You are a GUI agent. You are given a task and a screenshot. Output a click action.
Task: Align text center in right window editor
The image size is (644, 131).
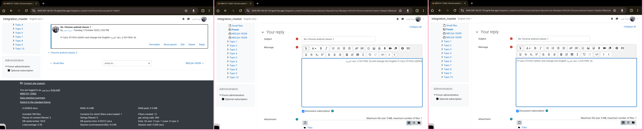(549, 55)
